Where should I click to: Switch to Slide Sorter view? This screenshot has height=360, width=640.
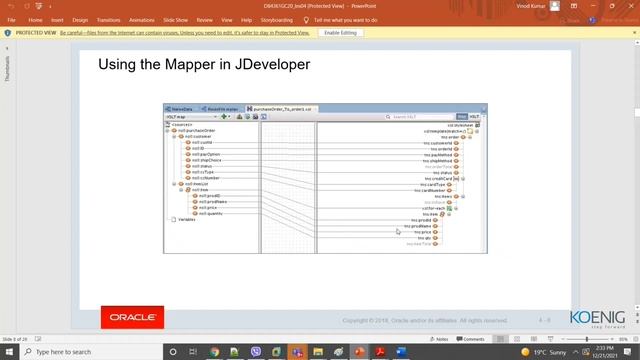tap(517, 339)
